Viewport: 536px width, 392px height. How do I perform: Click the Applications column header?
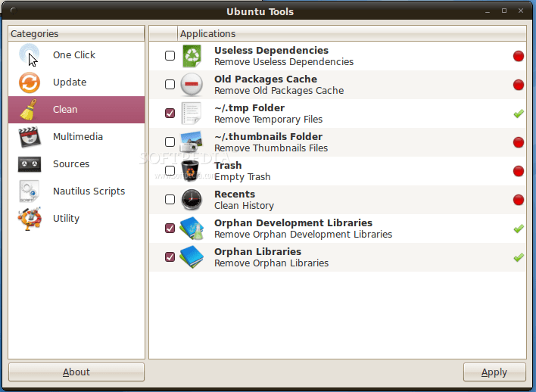point(352,33)
